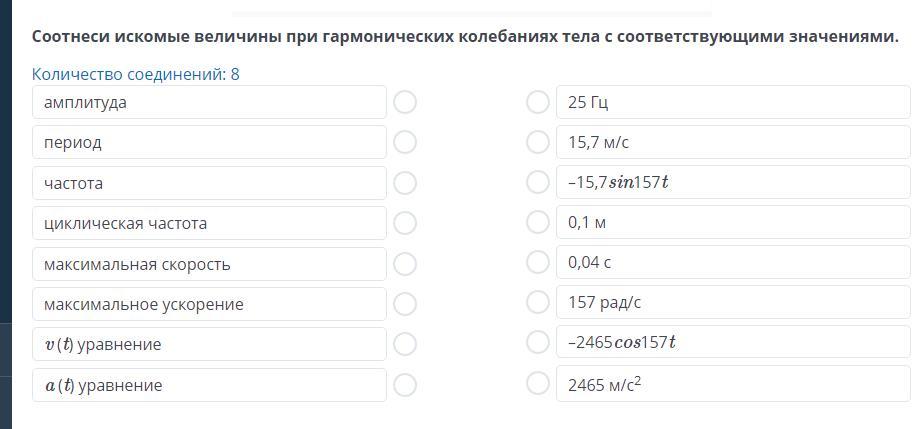923x429 pixels.
Task: Select the connector circle next to частота
Action: 405,183
